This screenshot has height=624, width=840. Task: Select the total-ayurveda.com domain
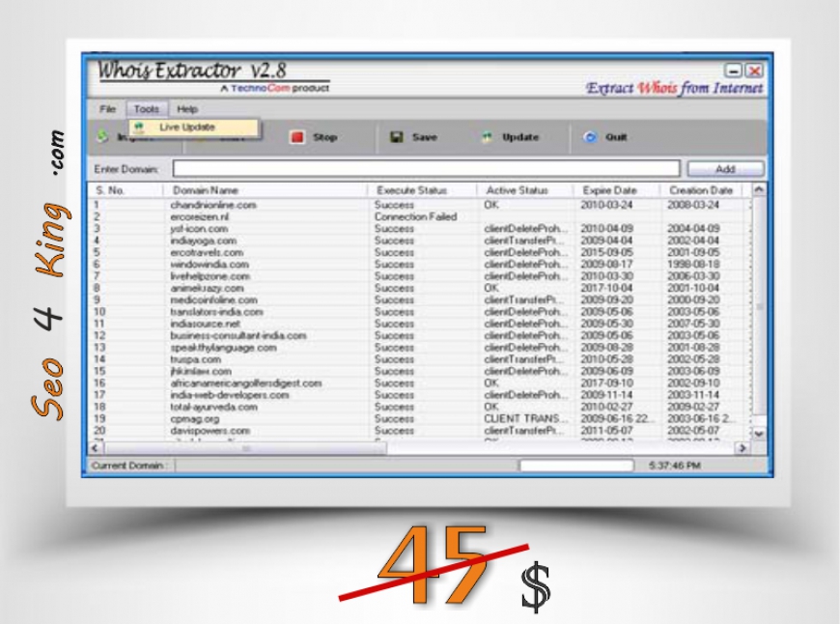pos(213,407)
